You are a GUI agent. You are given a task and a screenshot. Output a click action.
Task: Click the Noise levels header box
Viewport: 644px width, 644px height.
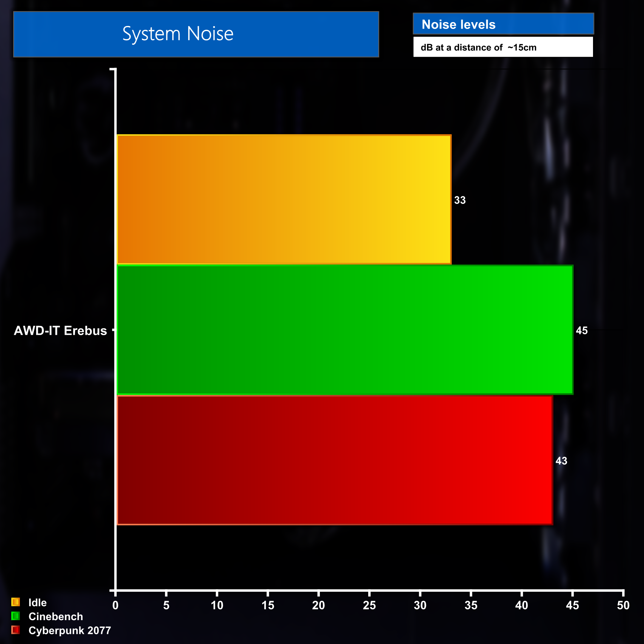503,24
